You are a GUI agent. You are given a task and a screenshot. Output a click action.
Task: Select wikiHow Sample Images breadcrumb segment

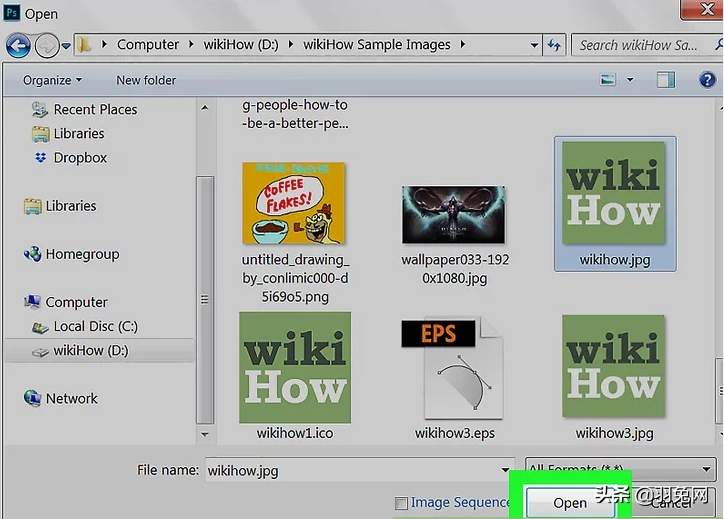tap(376, 45)
